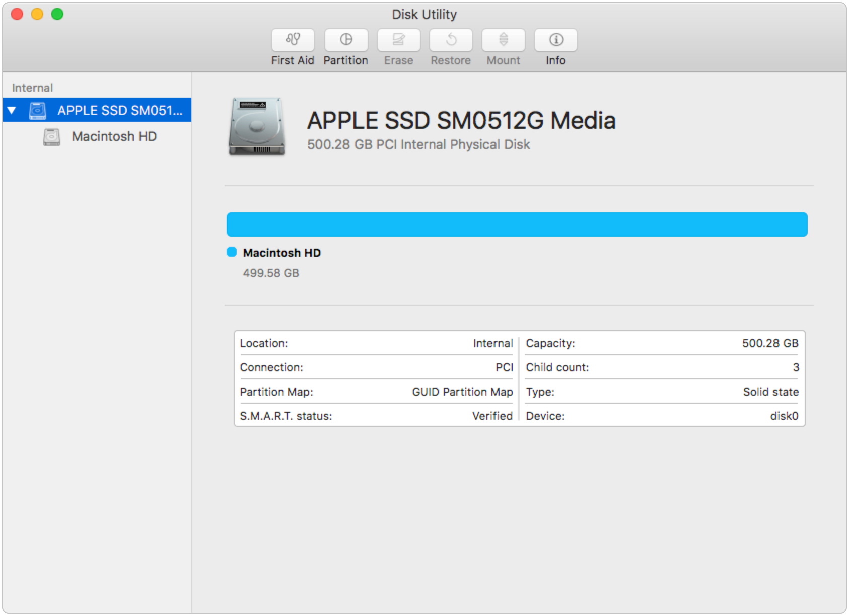Viewport: 849px width, 616px height.
Task: Zoom window with green button
Action: point(57,14)
